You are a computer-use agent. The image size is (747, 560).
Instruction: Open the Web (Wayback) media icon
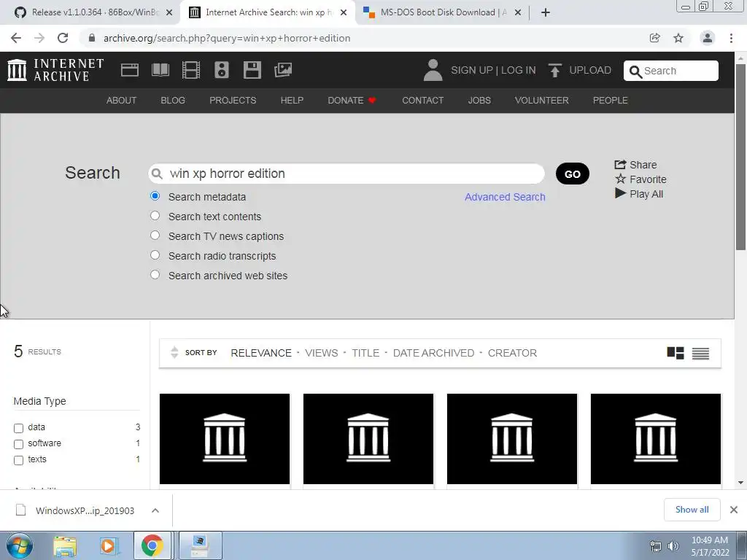(x=130, y=70)
